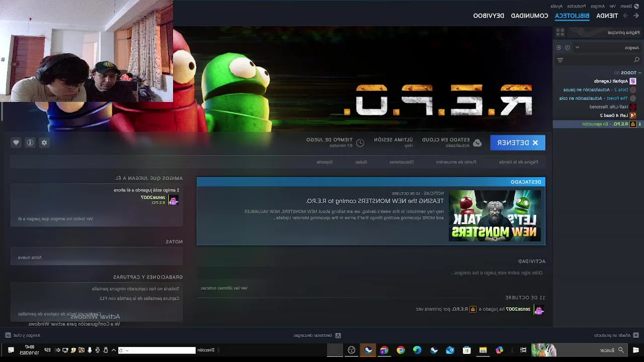Click the active Steam taskbar icon

tap(368, 350)
